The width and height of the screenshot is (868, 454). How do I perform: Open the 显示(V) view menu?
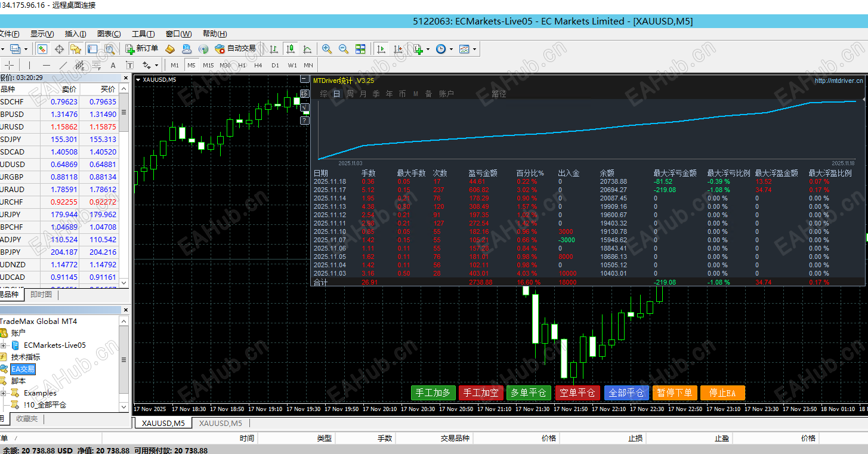point(42,34)
